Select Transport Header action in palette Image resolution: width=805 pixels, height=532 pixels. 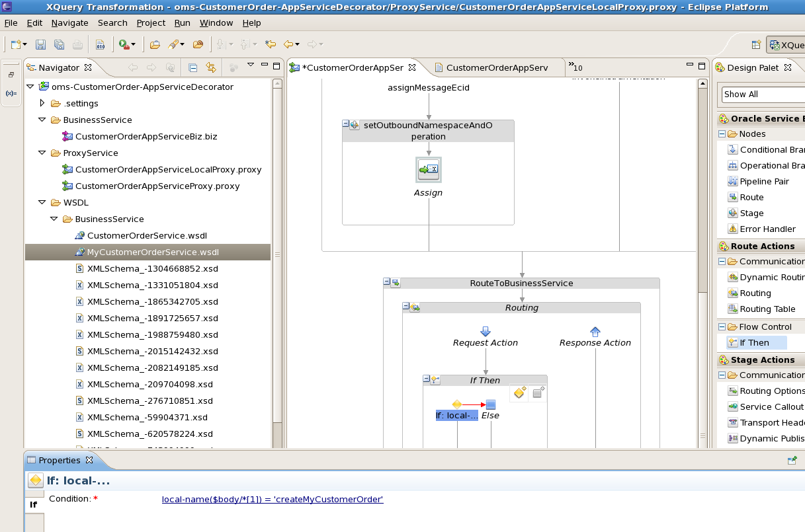[766, 422]
